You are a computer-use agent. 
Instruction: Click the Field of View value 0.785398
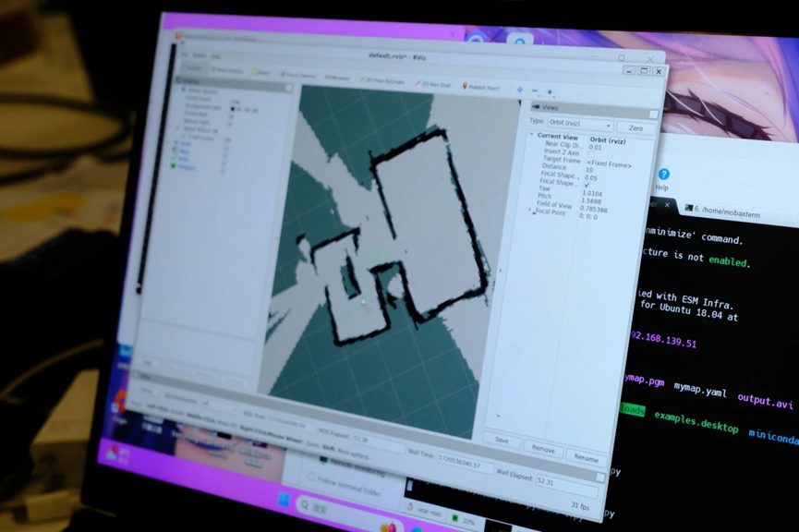[x=593, y=210]
